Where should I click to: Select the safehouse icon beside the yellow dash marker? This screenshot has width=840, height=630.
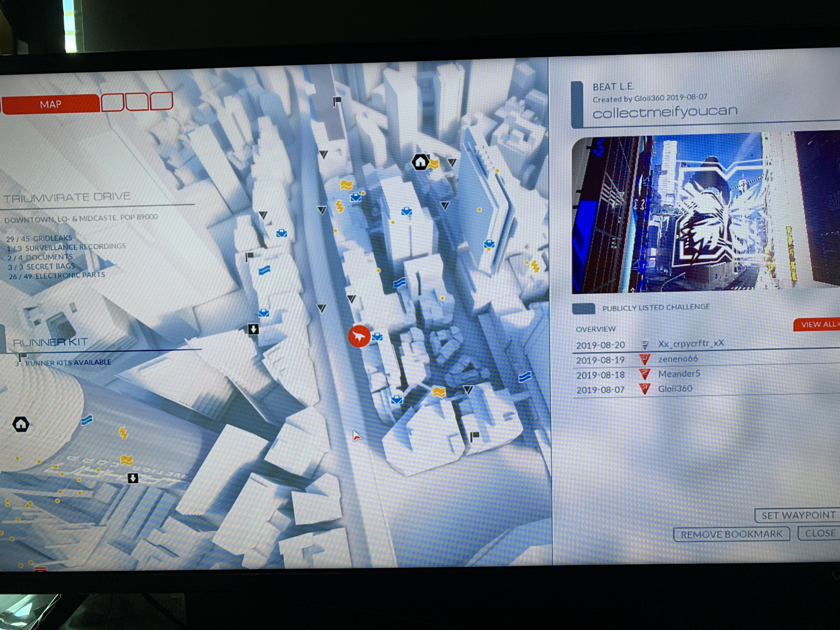tap(420, 162)
